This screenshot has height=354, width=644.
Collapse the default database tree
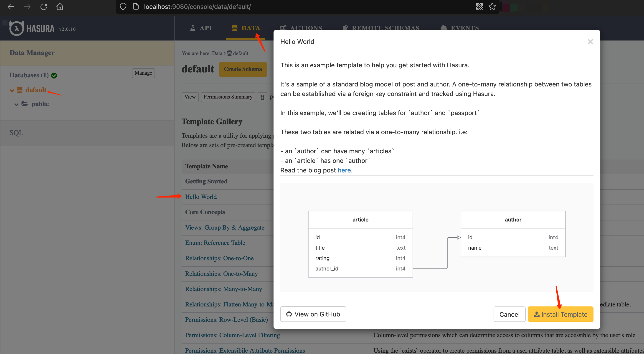12,91
